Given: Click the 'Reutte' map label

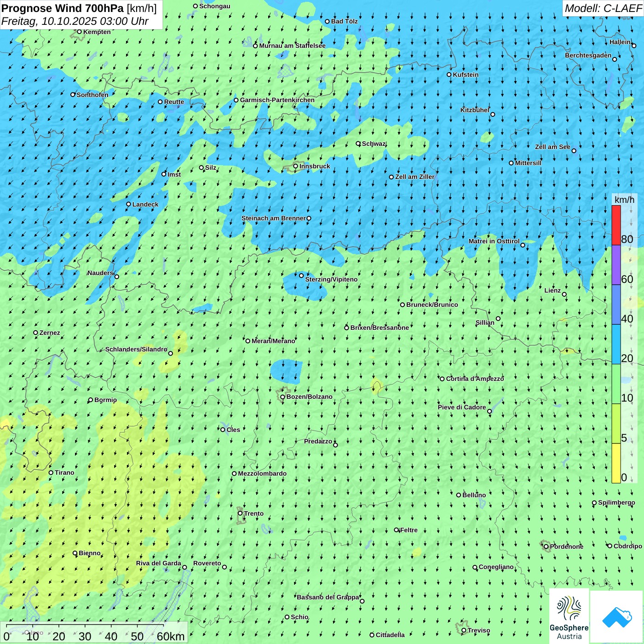Looking at the screenshot, I should (174, 102).
